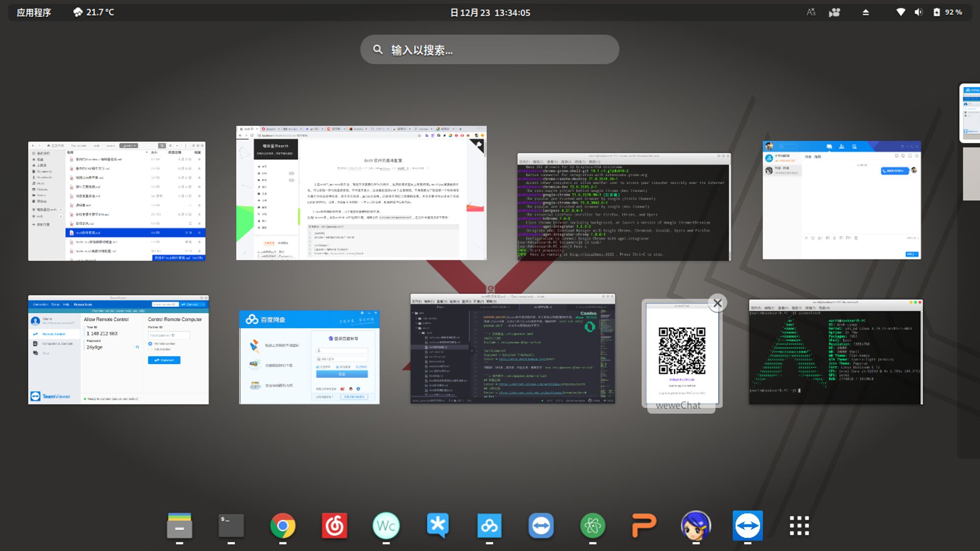Select the TeamViewer window thumbnail
Viewport: 980px width, 551px height.
119,350
